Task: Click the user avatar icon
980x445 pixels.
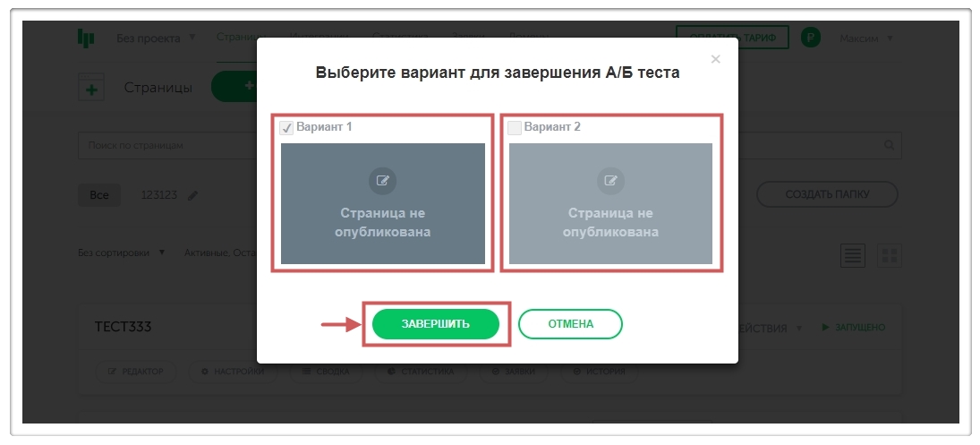Action: pos(811,38)
